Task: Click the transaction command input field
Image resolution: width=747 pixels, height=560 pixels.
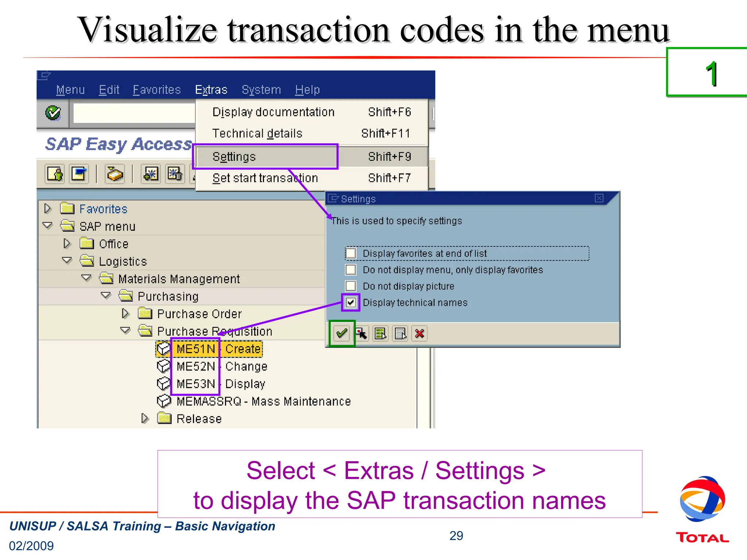Action: coord(134,113)
